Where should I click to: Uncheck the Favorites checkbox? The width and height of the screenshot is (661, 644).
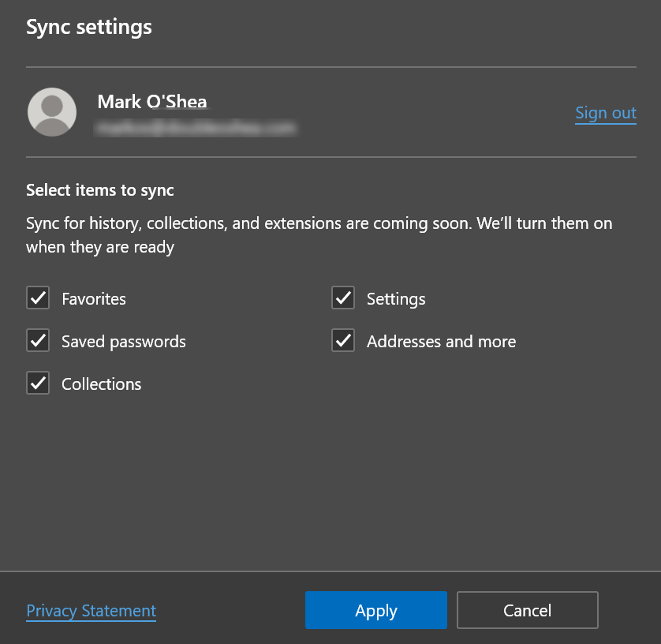pos(38,298)
